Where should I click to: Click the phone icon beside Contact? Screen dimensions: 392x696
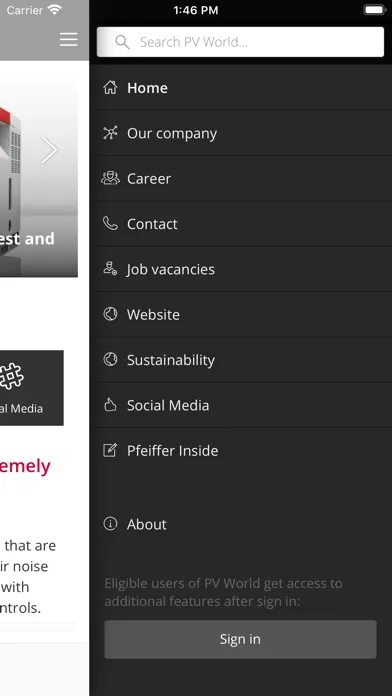click(x=110, y=223)
